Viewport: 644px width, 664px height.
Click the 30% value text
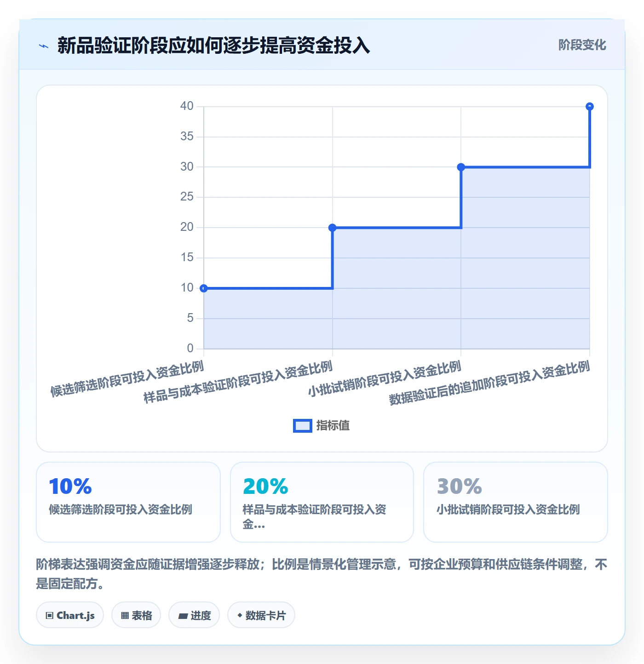tap(460, 487)
